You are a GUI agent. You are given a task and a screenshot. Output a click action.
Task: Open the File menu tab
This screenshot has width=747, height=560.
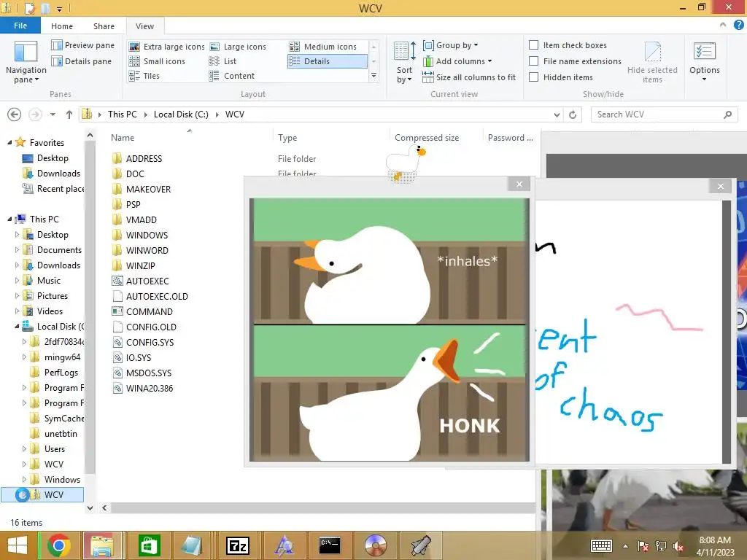pyautogui.click(x=20, y=26)
